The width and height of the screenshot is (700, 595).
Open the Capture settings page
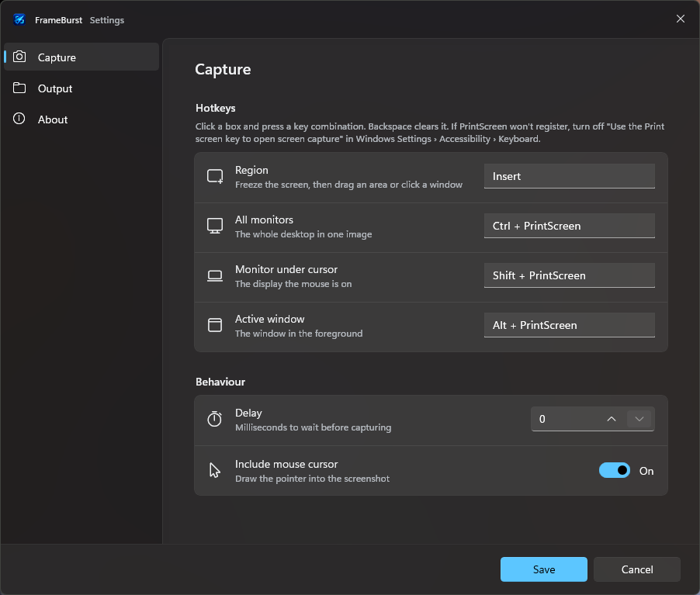[x=81, y=57]
